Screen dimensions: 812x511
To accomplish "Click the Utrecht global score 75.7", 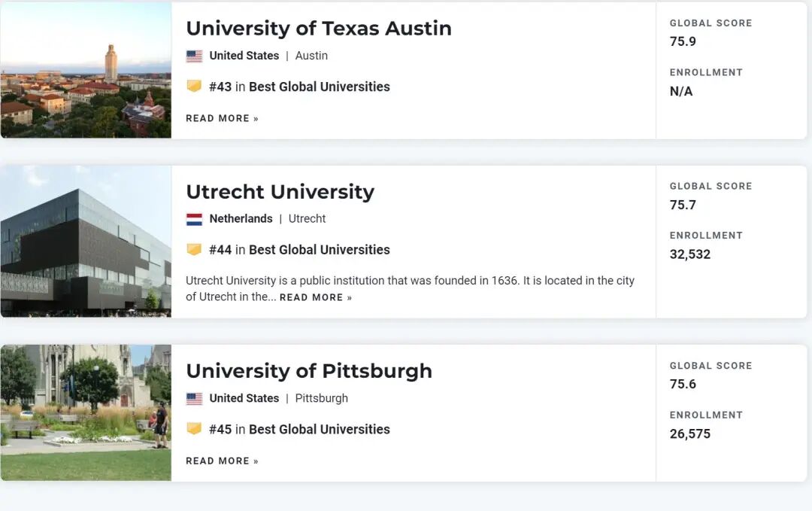I will coord(683,205).
